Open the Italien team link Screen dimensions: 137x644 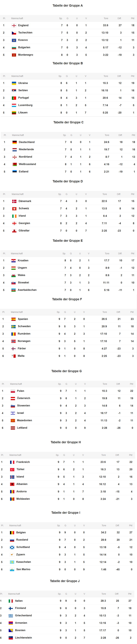[19, 601]
